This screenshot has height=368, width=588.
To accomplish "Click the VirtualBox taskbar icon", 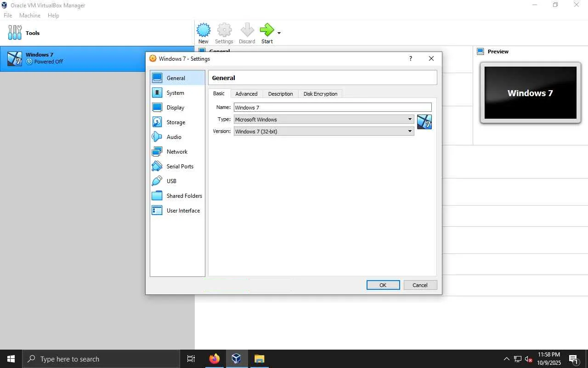I will pyautogui.click(x=237, y=359).
